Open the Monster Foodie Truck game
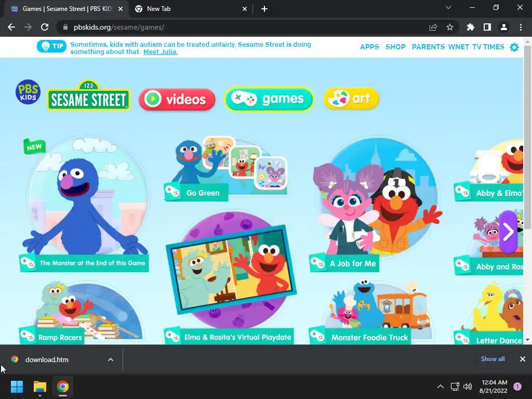 coord(371,312)
